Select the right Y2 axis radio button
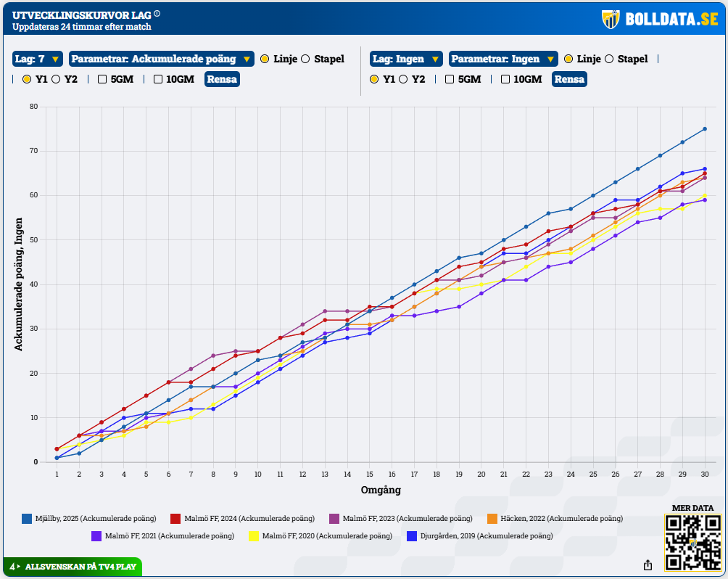Screen dimensions: 728x579 [x=403, y=79]
